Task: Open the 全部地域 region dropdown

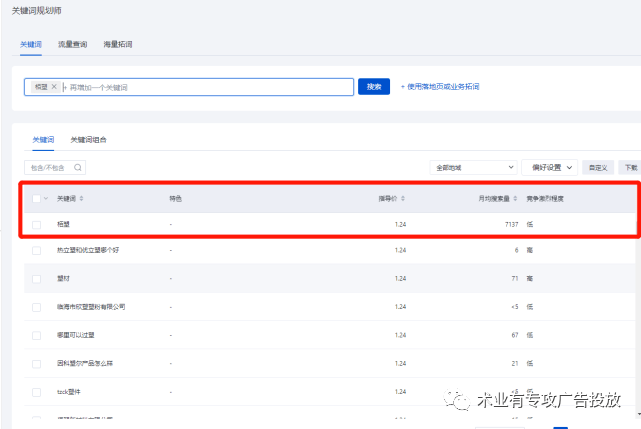Action: coord(473,167)
